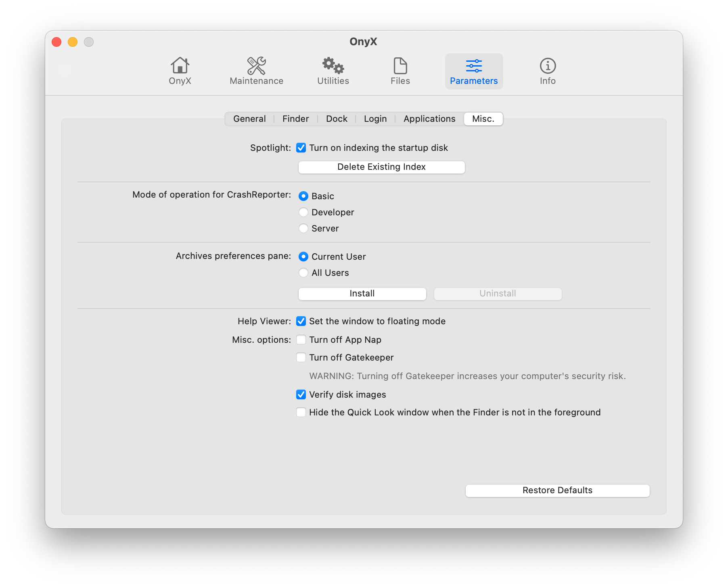Viewport: 728px width, 588px height.
Task: Select Developer CrashReporter mode
Action: pyautogui.click(x=303, y=213)
